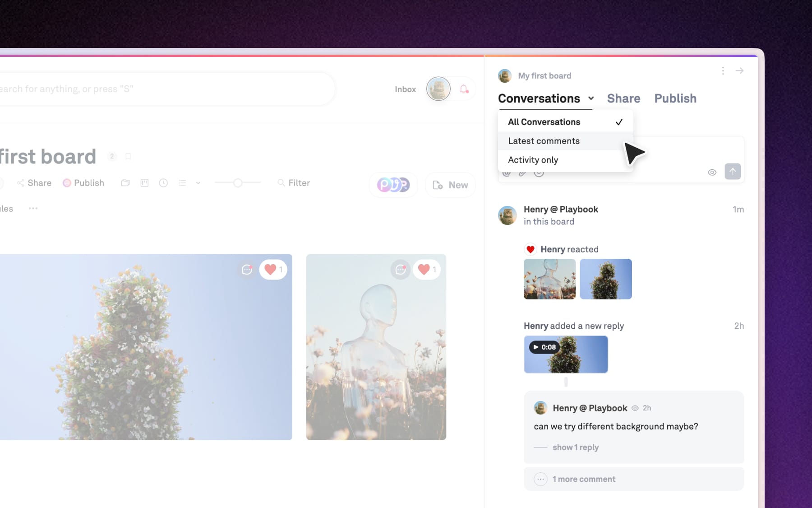Play the 0:08 video reply thumbnail

click(x=566, y=354)
